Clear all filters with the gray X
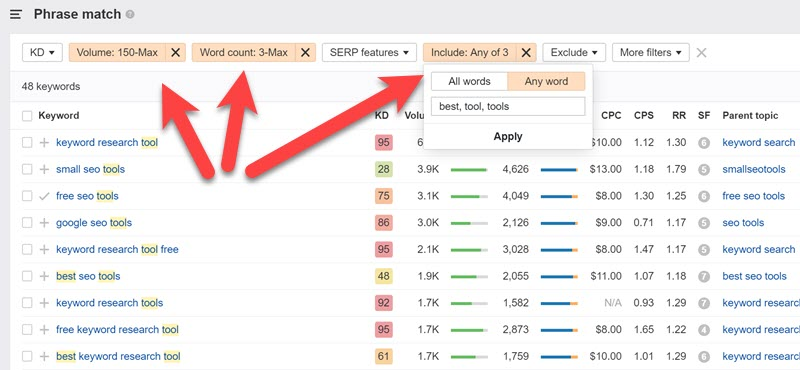The height and width of the screenshot is (370, 800). (702, 53)
